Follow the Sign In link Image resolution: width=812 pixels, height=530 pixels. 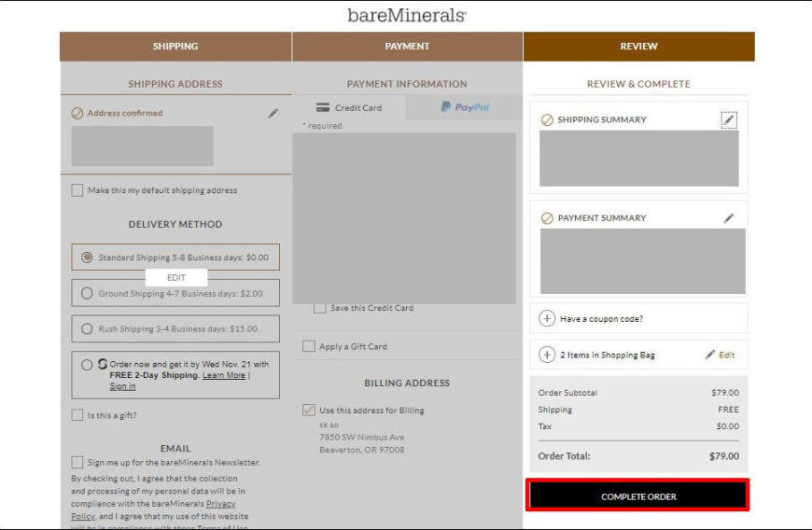[122, 386]
